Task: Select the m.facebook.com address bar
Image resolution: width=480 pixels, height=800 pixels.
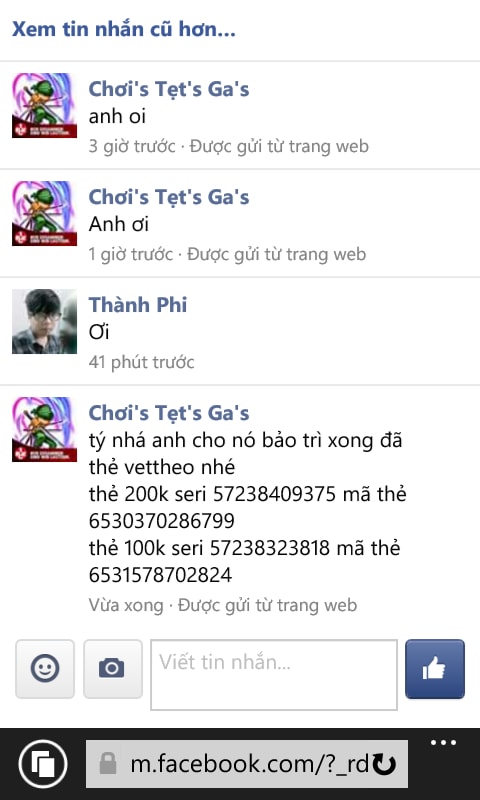Action: 247,764
